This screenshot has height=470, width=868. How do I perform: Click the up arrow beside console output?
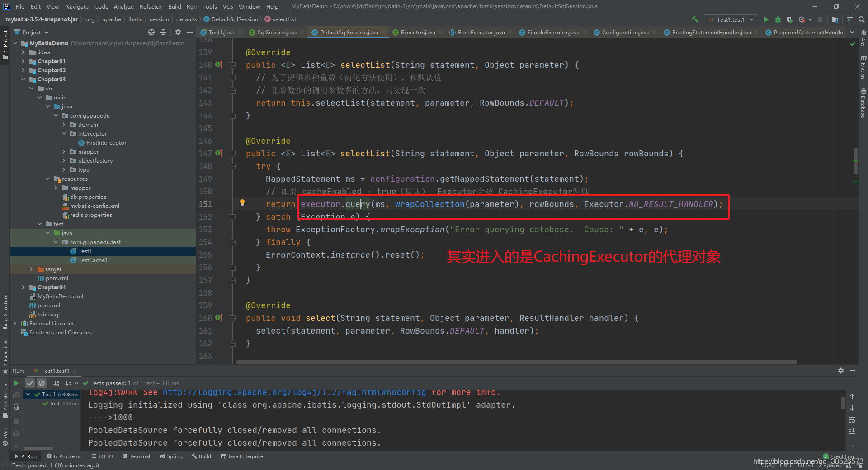(852, 396)
